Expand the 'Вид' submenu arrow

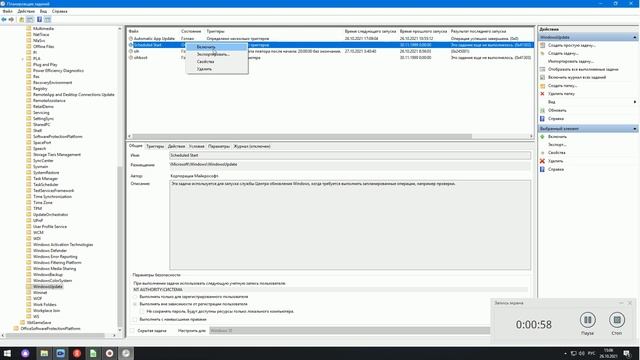635,102
